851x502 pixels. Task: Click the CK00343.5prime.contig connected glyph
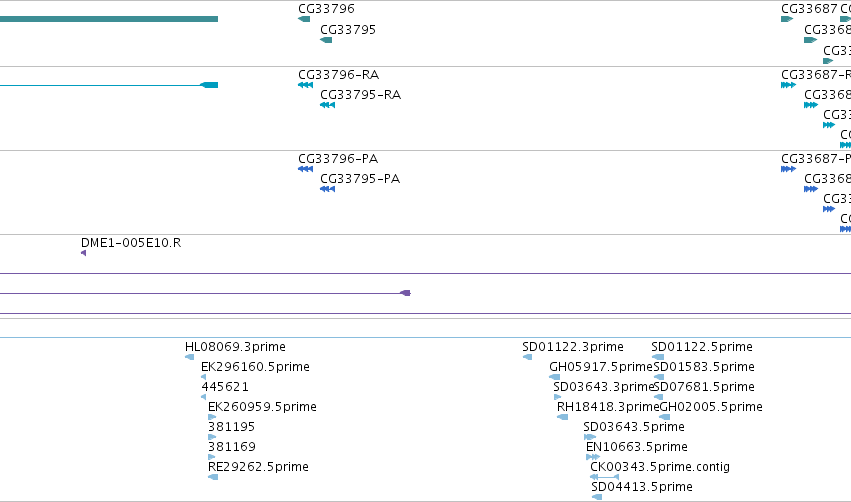pos(605,477)
